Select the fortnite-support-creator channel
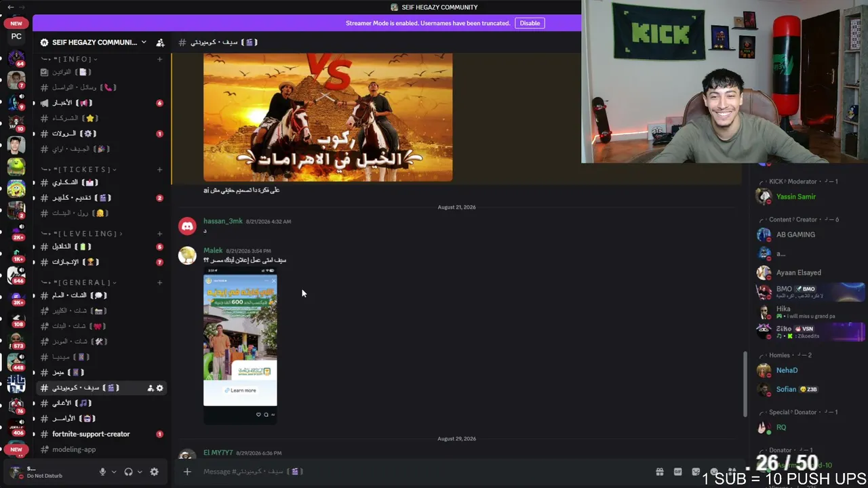This screenshot has height=488, width=868. (102, 434)
